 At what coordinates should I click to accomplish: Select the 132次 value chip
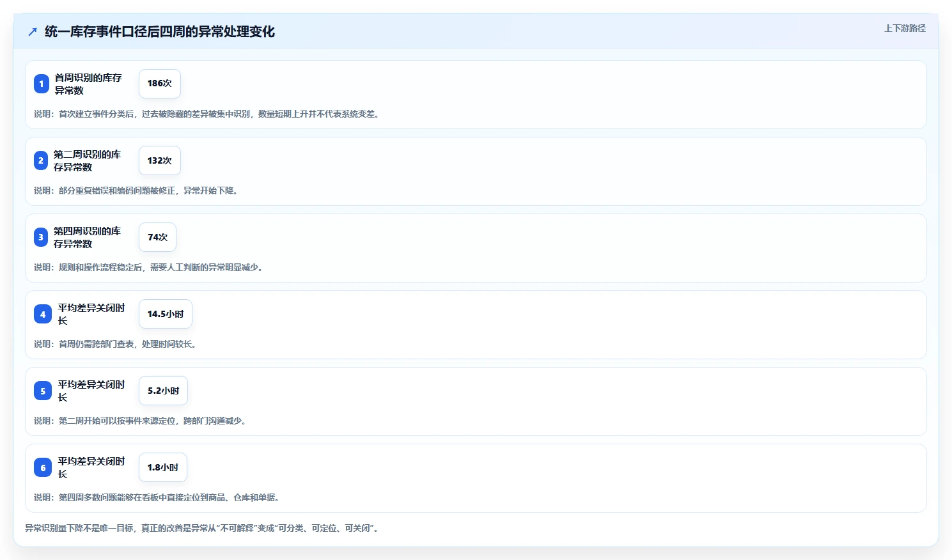(x=160, y=160)
